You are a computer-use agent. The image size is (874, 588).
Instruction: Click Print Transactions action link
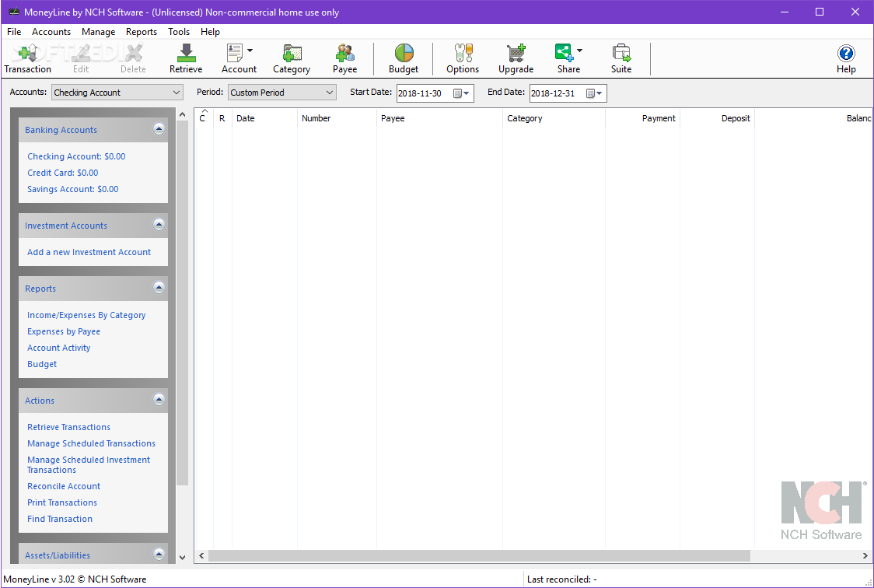point(62,502)
